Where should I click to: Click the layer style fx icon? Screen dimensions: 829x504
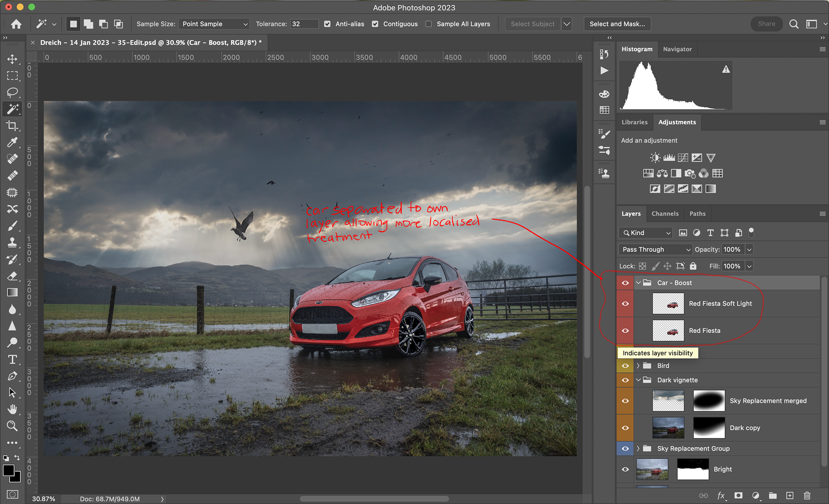coord(721,495)
